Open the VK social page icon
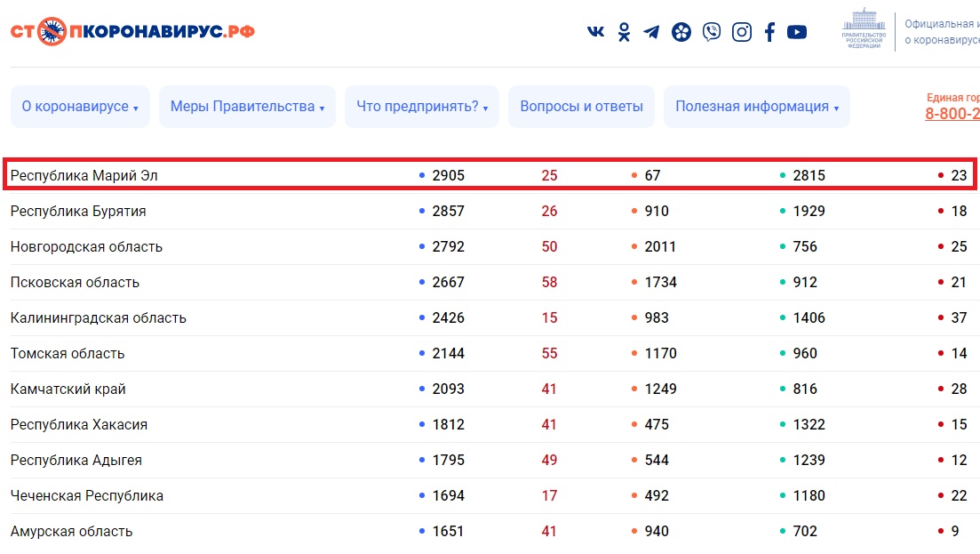Viewport: 980px width, 554px height. coord(595,32)
